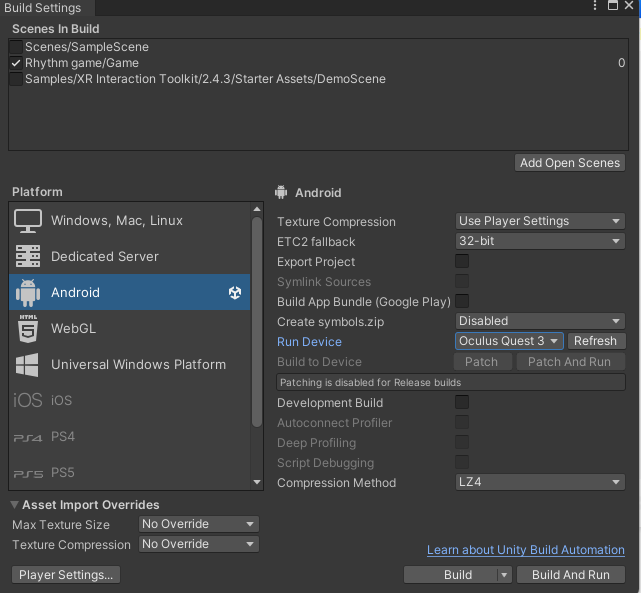
Task: Open Run Device Oculus Quest 3 dropdown
Action: (x=509, y=341)
